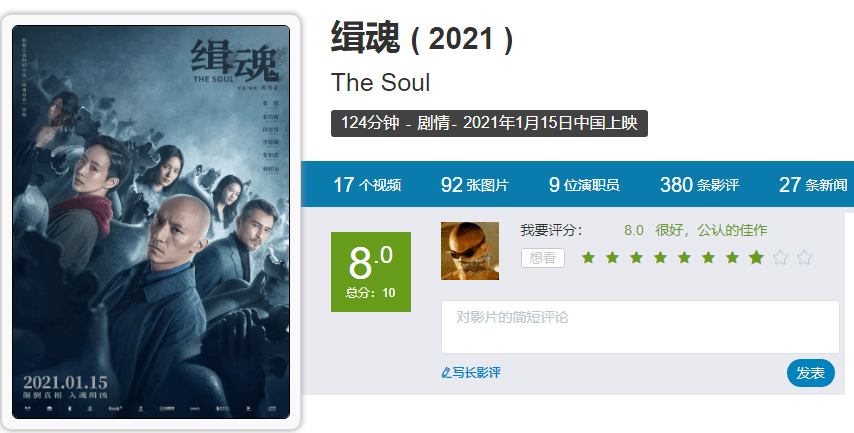Open the 380 条影评 tab
The width and height of the screenshot is (854, 433).
[x=699, y=185]
